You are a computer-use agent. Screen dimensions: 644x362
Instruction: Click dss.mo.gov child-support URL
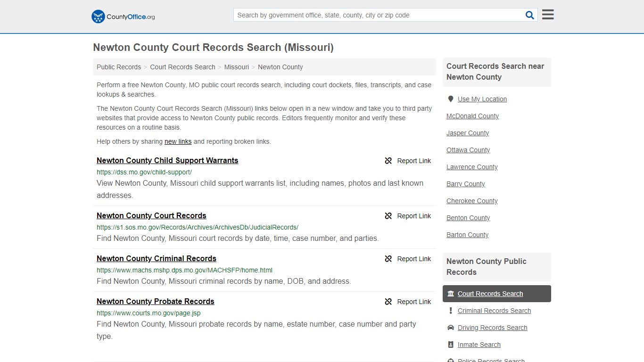[x=144, y=172]
